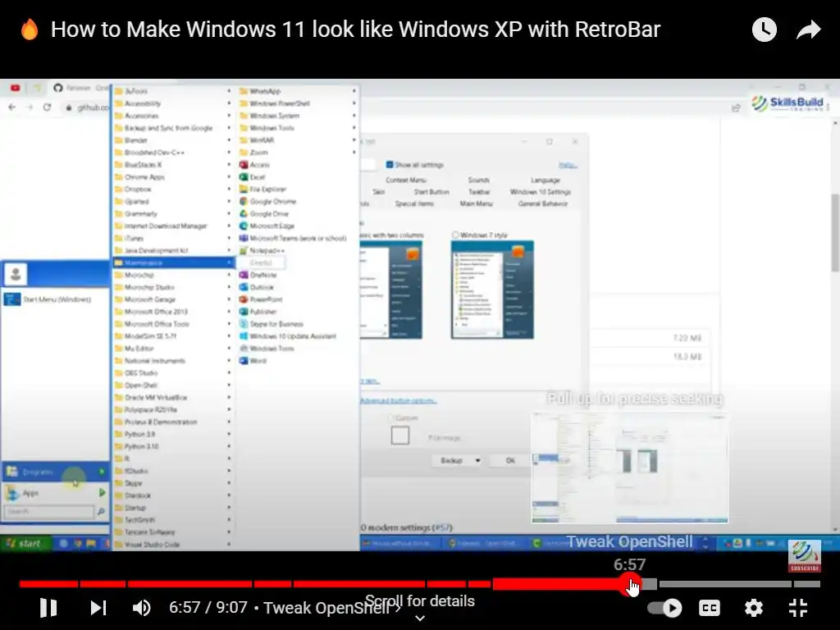Save video to Watch later
The image size is (840, 630).
tap(764, 30)
